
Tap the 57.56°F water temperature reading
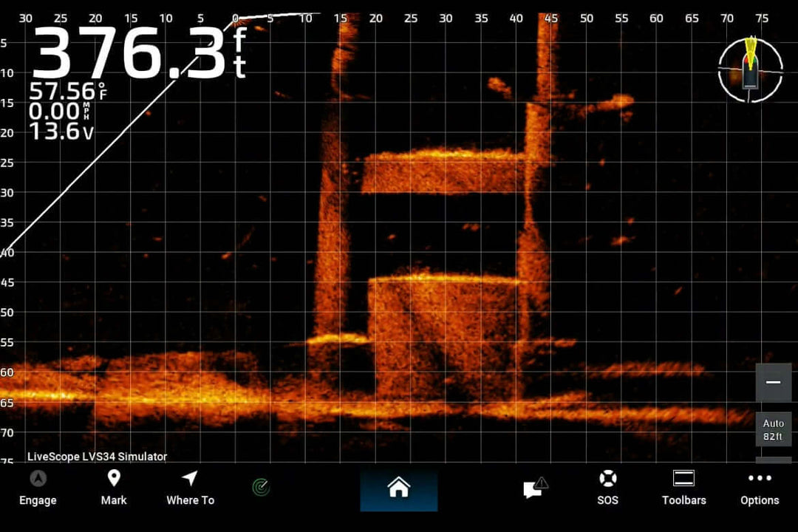click(67, 92)
